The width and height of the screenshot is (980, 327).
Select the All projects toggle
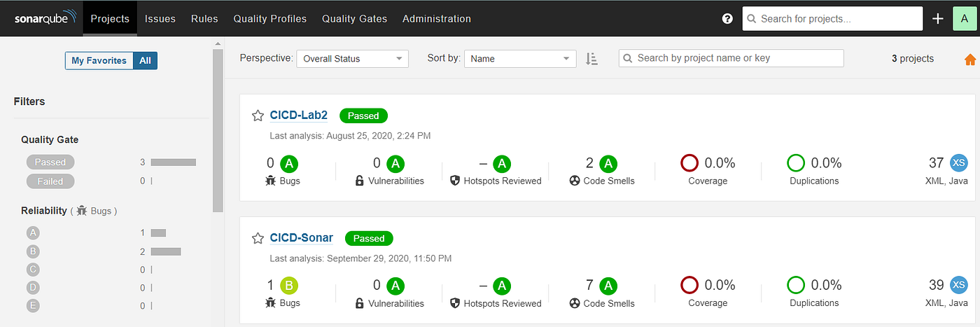pos(145,61)
